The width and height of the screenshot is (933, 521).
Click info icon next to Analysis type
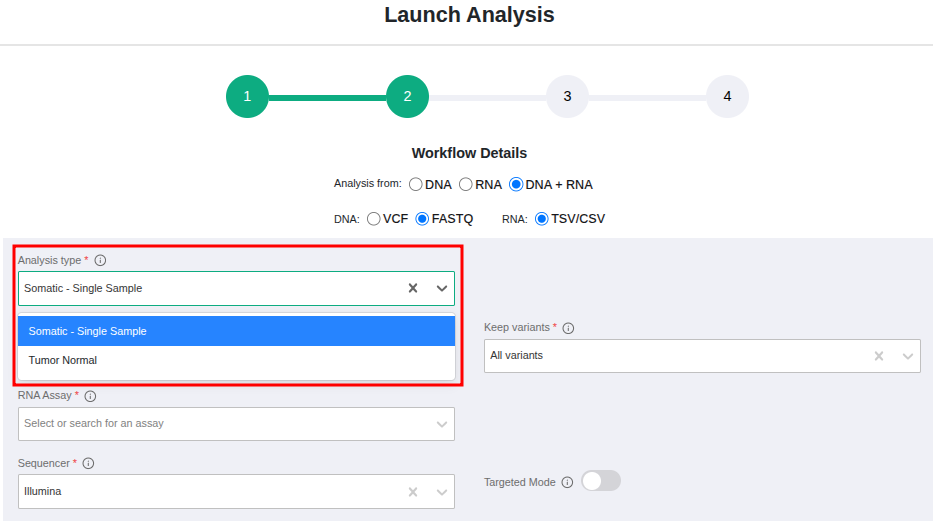click(x=100, y=260)
